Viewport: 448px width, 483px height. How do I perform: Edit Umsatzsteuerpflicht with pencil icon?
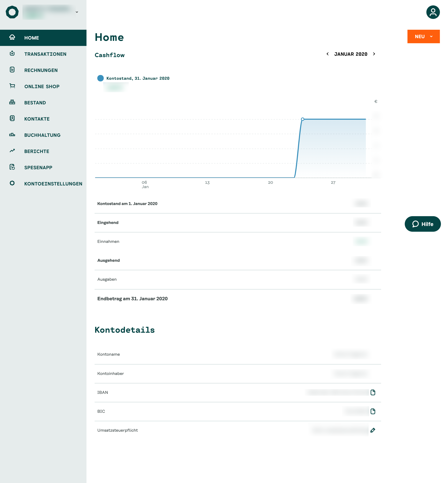pyautogui.click(x=373, y=430)
